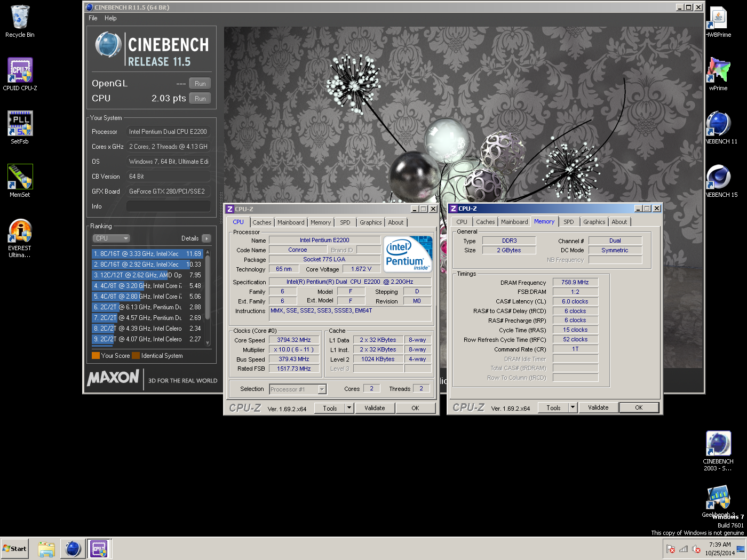This screenshot has width=747, height=560.
Task: Click Tools button in right CPU-Z
Action: (553, 408)
